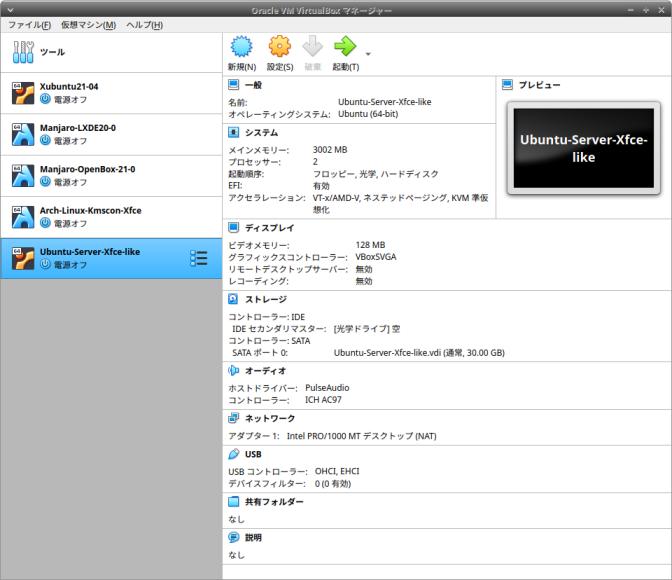Click the 説明 speech bubble section icon
This screenshot has width=672, height=580.
(234, 537)
